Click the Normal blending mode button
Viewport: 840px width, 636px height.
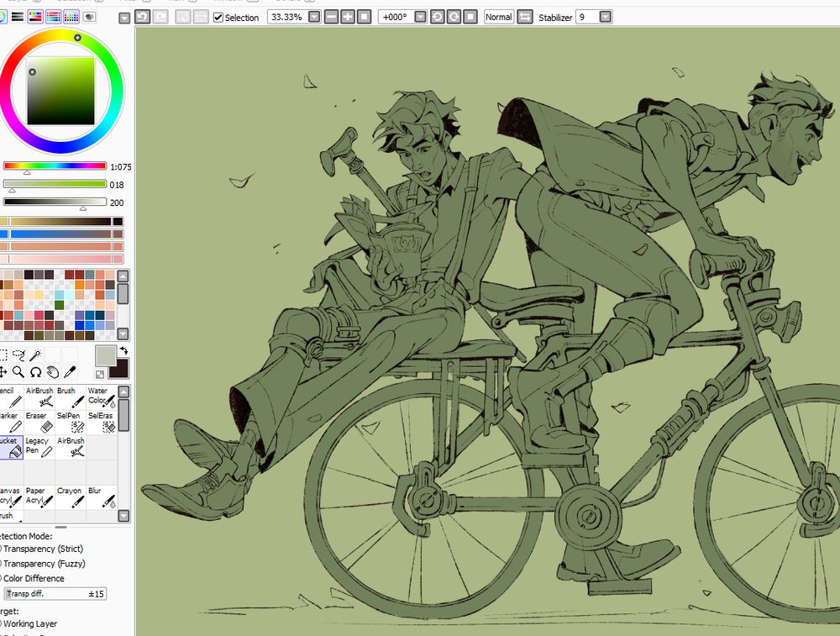click(499, 17)
